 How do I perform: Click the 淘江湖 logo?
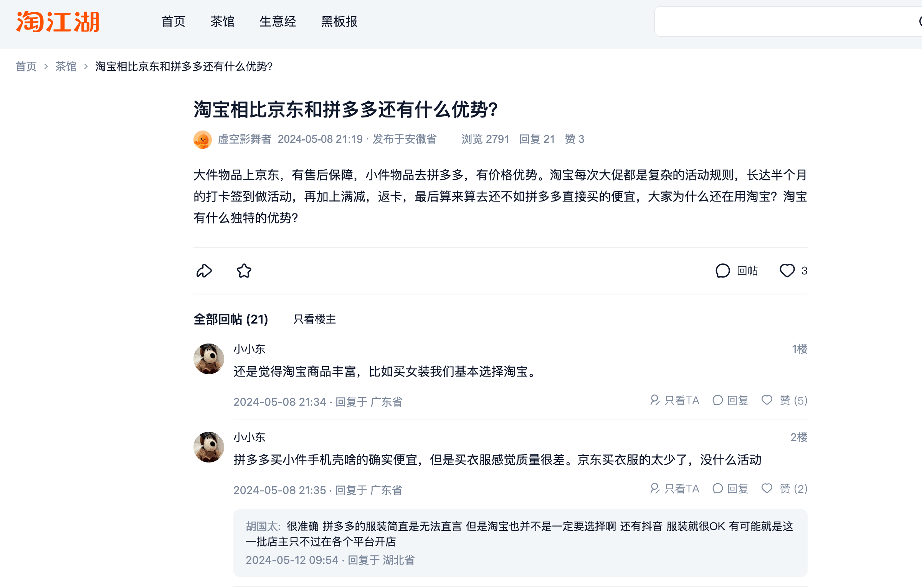pyautogui.click(x=58, y=22)
